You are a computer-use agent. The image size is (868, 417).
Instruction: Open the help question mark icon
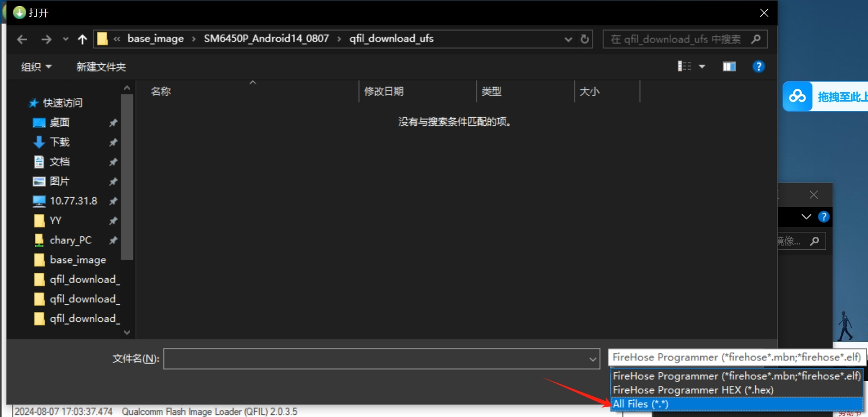[x=759, y=66]
